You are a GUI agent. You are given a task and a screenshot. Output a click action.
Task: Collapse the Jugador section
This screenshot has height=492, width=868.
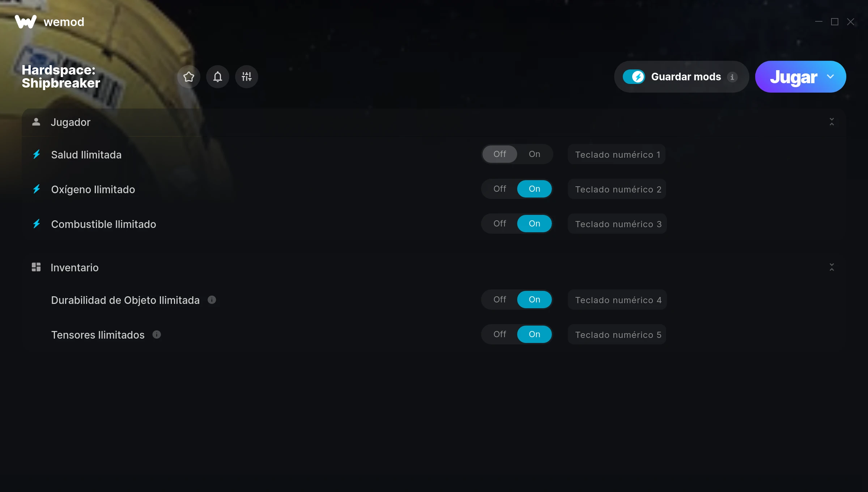832,122
